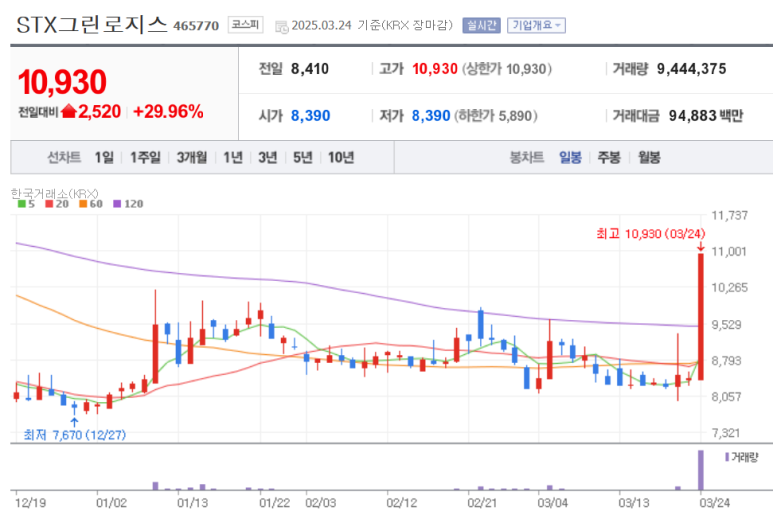Screen dimensions: 773x523
Task: Click the current price 10,930 in large red
Action: tap(62, 82)
